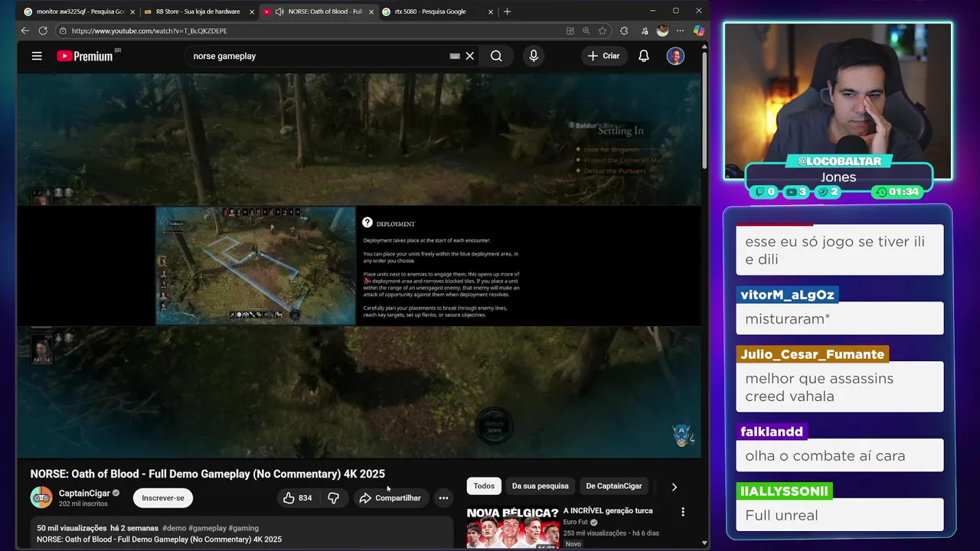The height and width of the screenshot is (551, 980).
Task: Click the #demo hashtag in description
Action: 174,528
